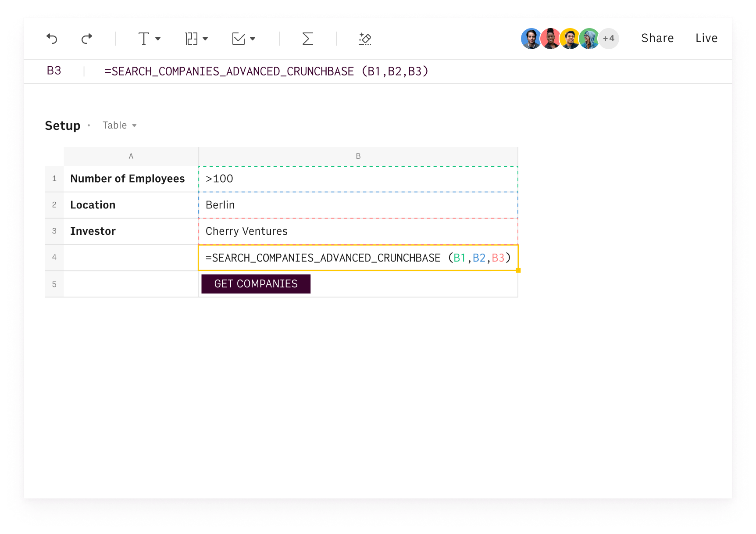The image size is (756, 534).
Task: Select row 3 header
Action: pyautogui.click(x=54, y=231)
